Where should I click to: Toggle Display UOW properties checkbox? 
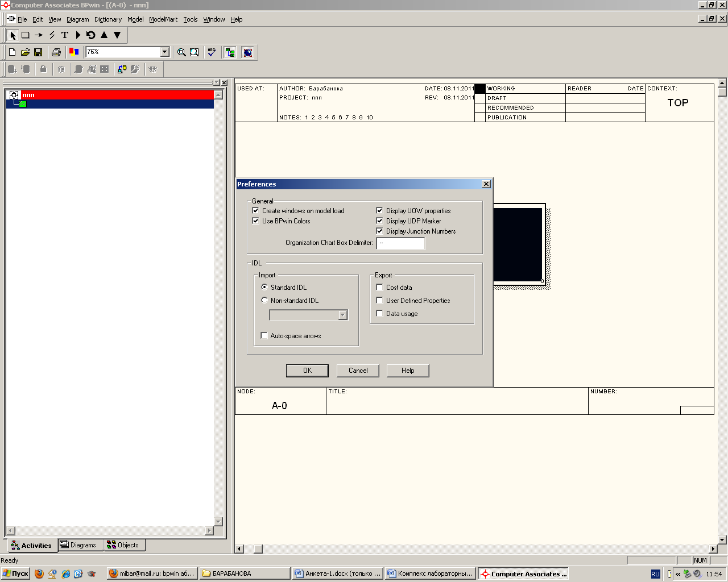(379, 210)
